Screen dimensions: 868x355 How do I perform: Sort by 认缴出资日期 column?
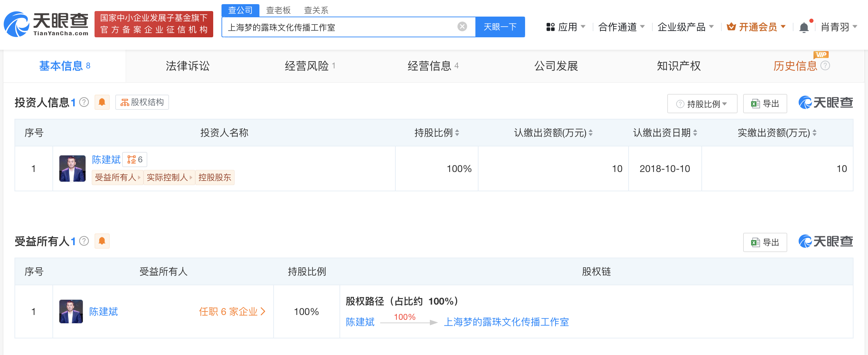(695, 133)
